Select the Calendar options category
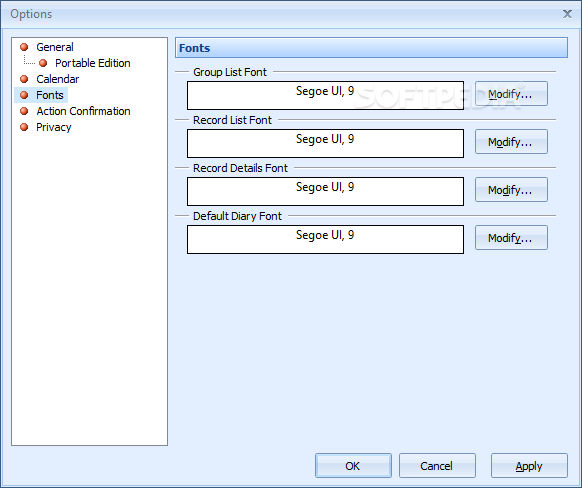 tap(58, 79)
